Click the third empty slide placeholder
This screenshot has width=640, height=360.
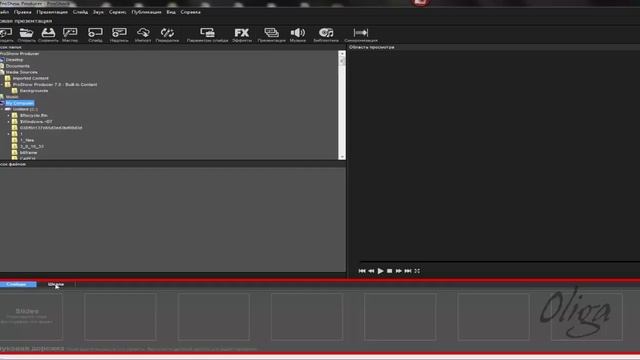click(213, 316)
